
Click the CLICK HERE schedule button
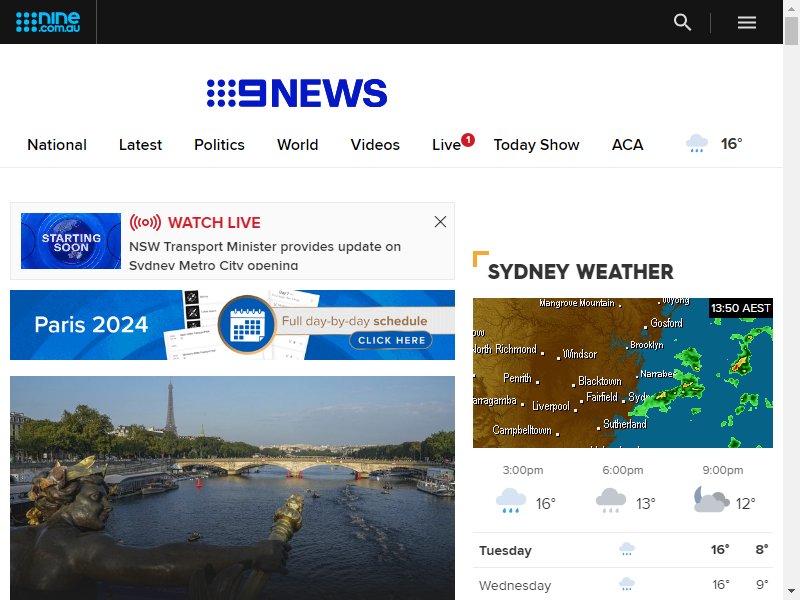(391, 340)
